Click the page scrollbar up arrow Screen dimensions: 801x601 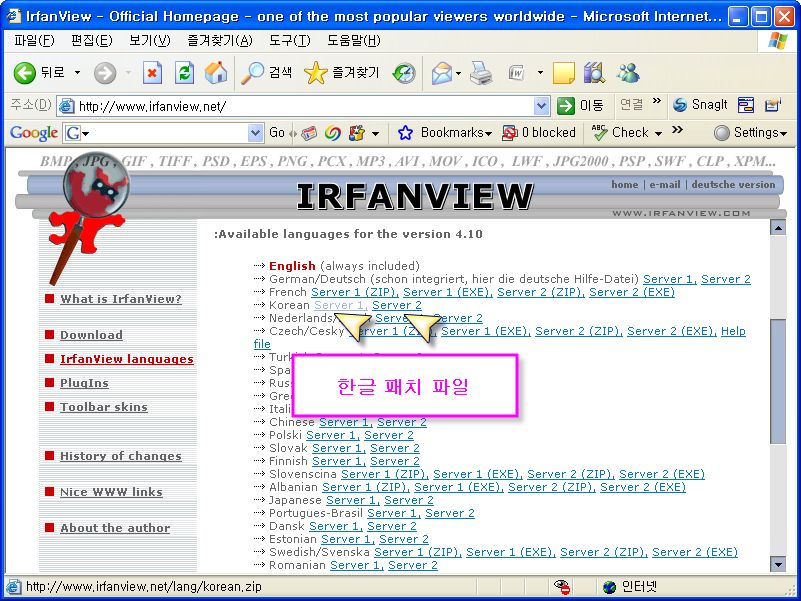(778, 228)
